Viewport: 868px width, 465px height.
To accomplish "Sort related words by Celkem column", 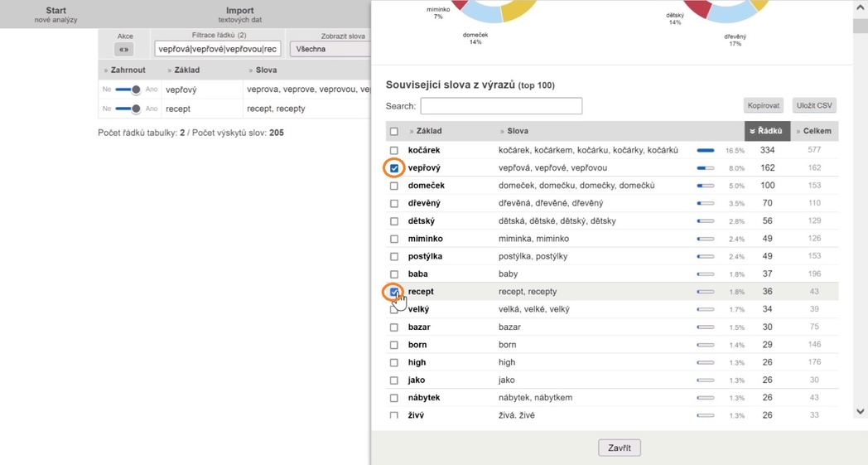I will [813, 131].
